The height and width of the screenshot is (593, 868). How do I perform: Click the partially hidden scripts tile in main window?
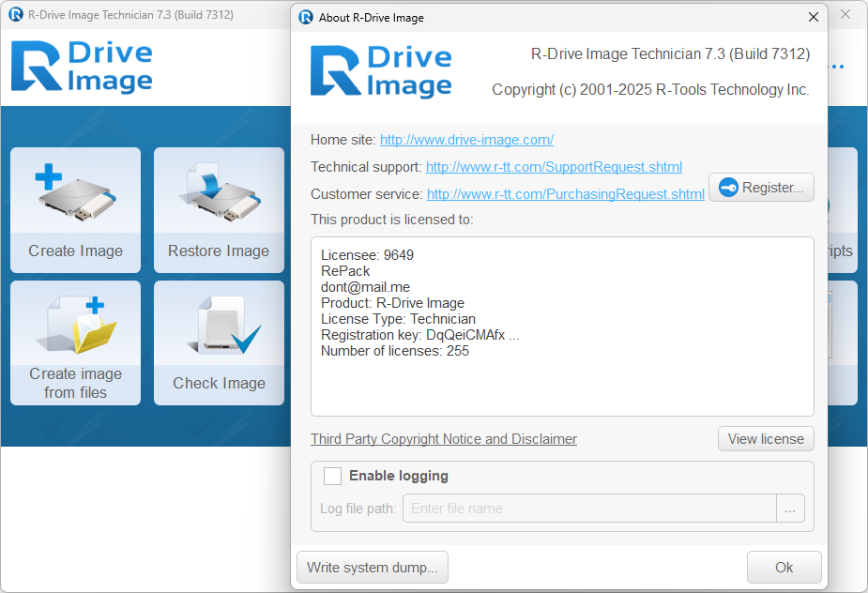coord(843,210)
